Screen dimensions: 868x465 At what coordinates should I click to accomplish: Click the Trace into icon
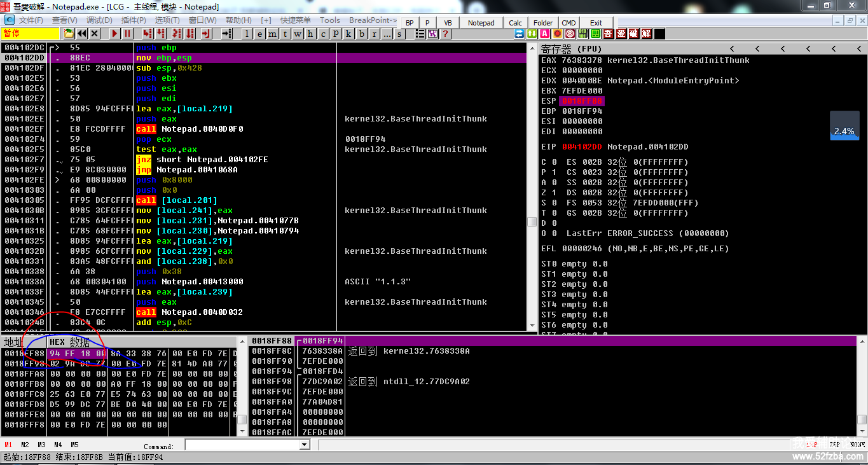coord(177,34)
